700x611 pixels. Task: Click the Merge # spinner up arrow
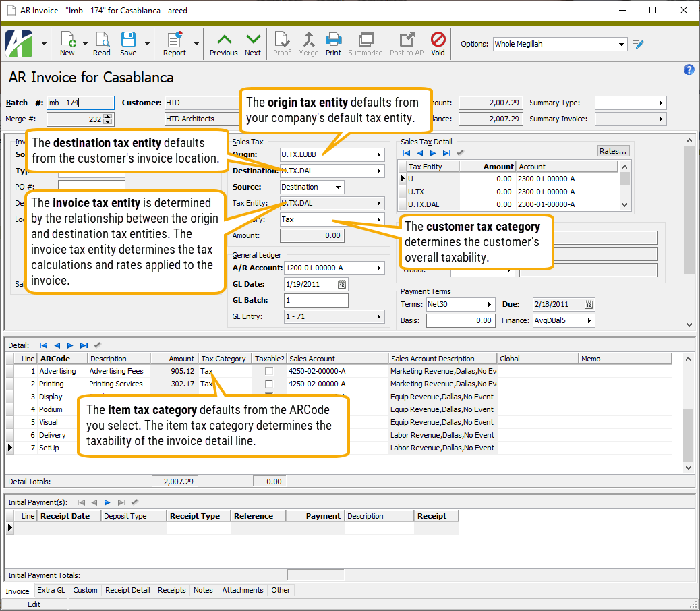click(x=108, y=116)
